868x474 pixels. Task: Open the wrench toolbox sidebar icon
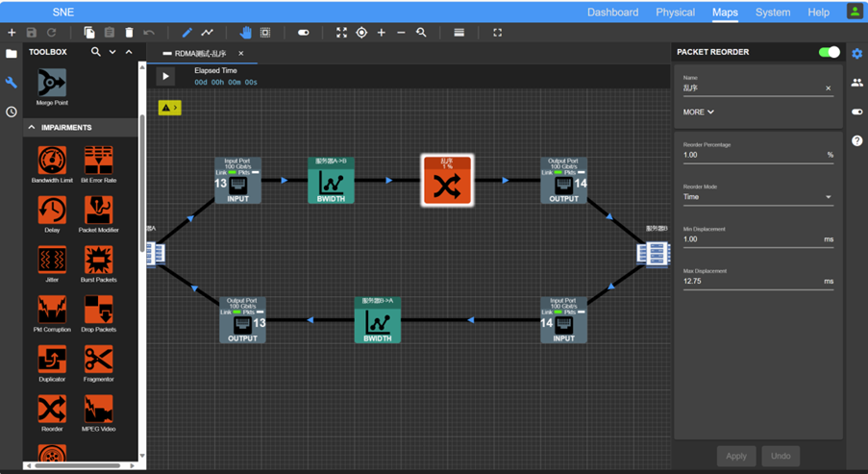pos(12,83)
